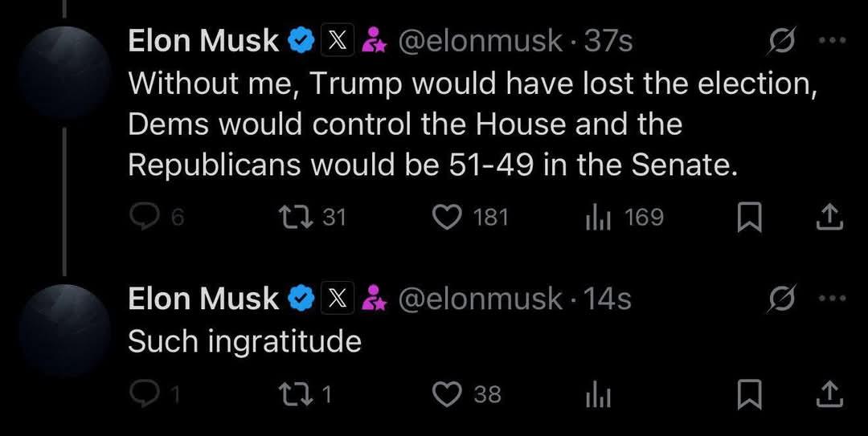Open @elonmusk handle on the first tweet

pyautogui.click(x=481, y=40)
